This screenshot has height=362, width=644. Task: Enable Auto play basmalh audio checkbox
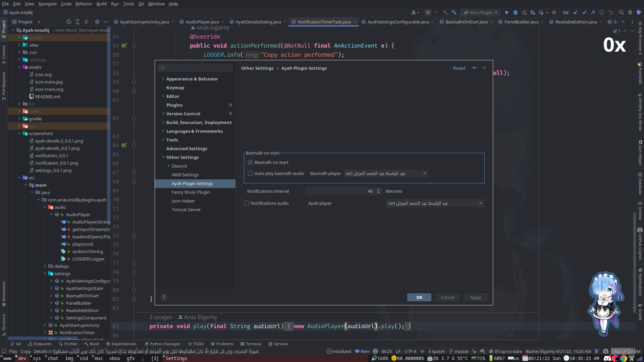(250, 173)
